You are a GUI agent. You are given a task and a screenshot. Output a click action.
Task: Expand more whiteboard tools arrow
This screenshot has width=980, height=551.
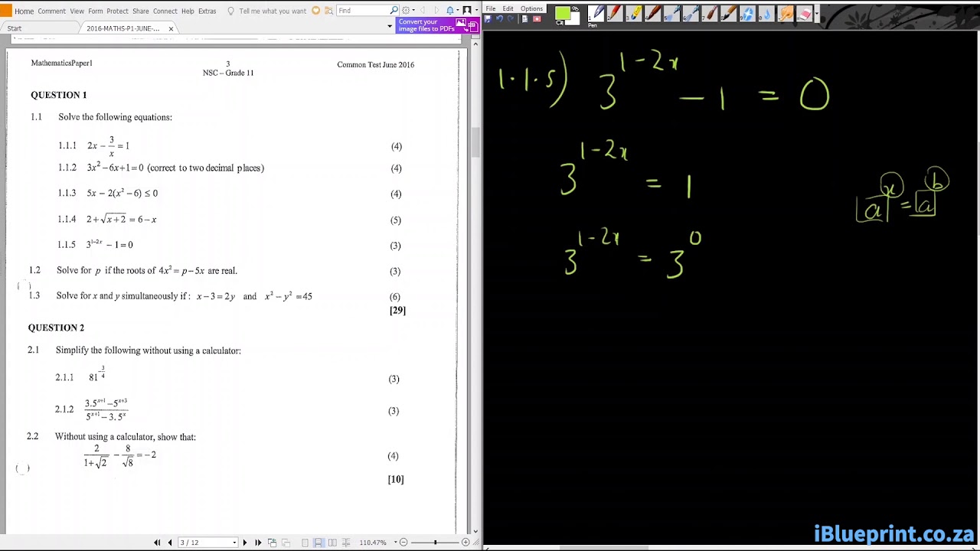pyautogui.click(x=817, y=14)
